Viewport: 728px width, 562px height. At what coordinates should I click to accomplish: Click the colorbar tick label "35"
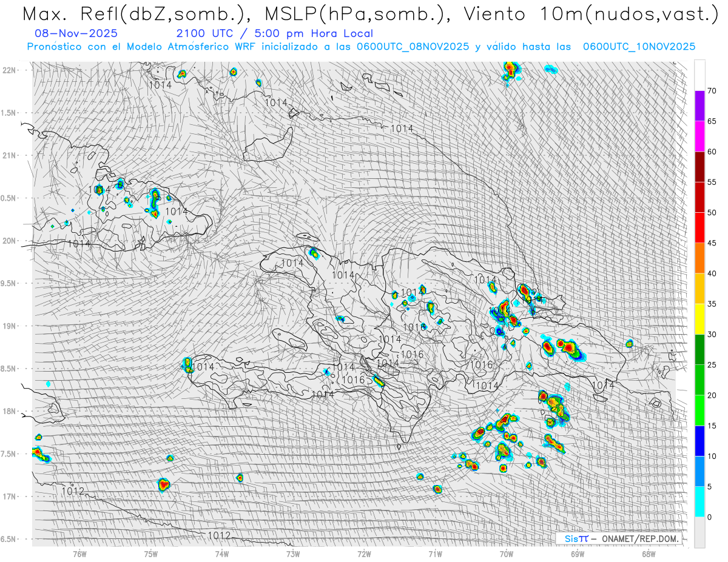point(712,304)
